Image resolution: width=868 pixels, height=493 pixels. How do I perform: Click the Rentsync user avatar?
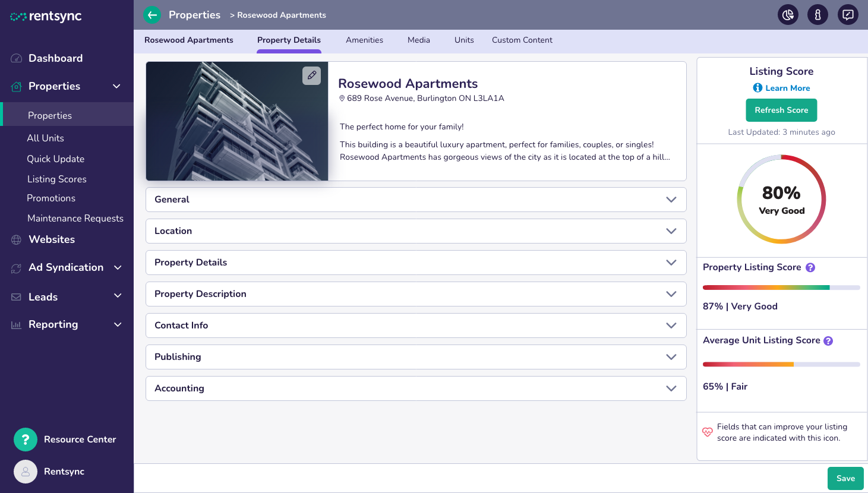tap(26, 472)
